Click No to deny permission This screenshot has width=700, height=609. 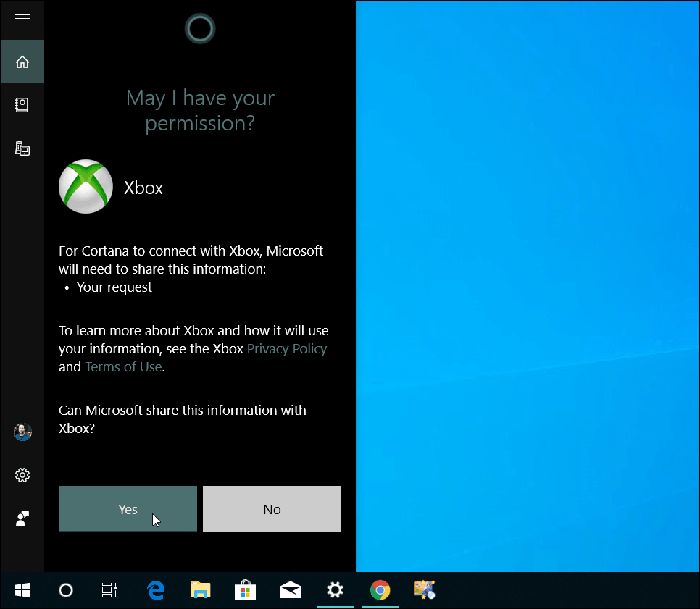(272, 508)
